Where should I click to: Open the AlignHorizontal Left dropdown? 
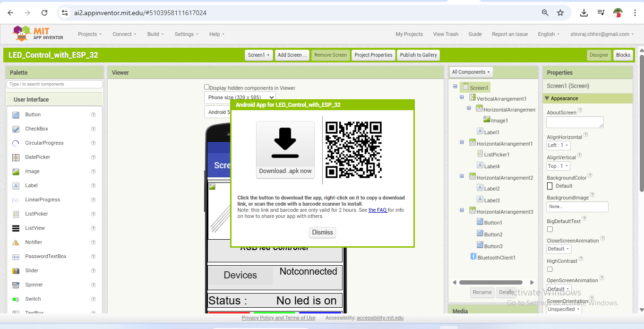pyautogui.click(x=558, y=146)
